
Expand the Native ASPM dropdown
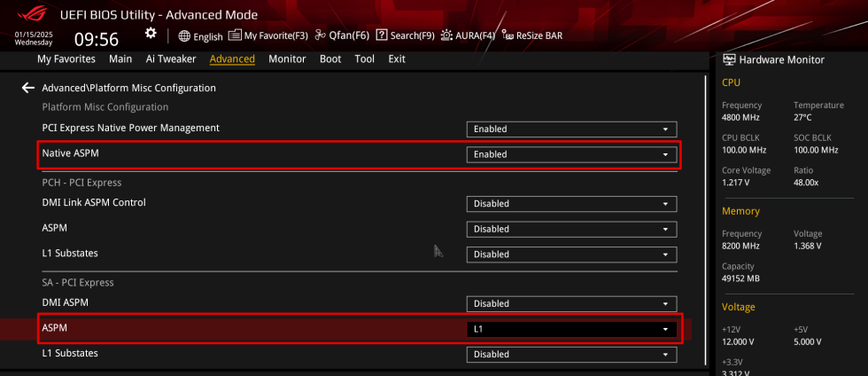[x=571, y=154]
